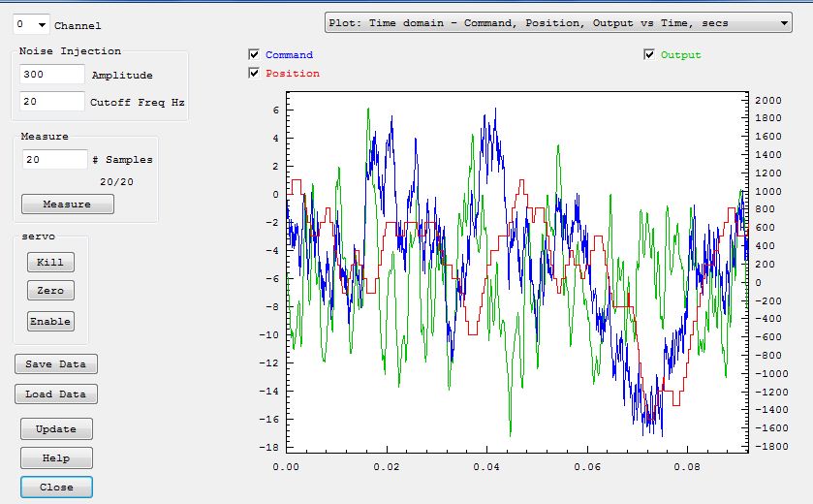The height and width of the screenshot is (504, 813).
Task: Click the servo Kill button
Action: 50,262
